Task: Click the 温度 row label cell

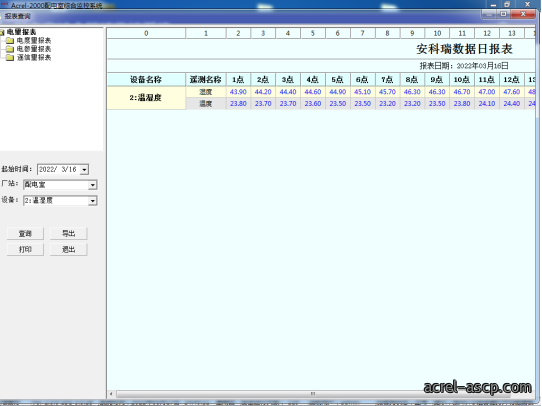Action: 206,104
